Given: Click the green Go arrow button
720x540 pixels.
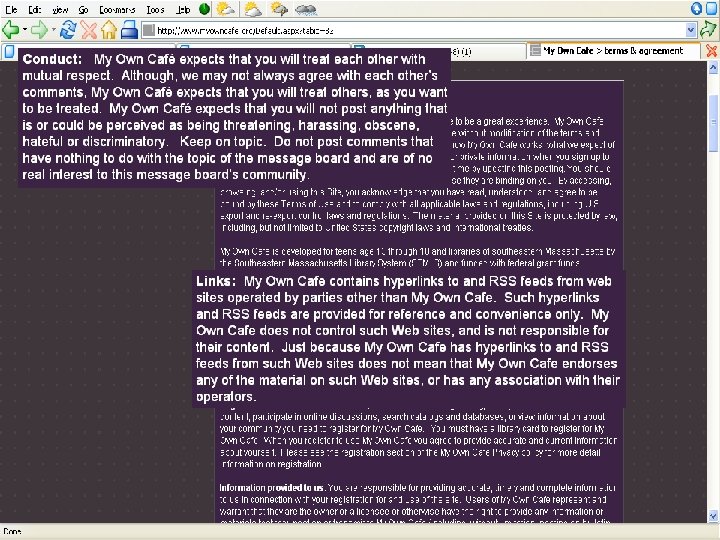Looking at the screenshot, I should pyautogui.click(x=709, y=30).
